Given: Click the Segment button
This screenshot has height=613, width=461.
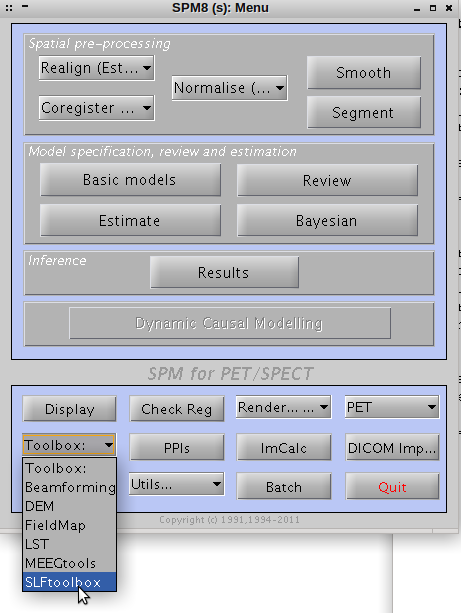Looking at the screenshot, I should pyautogui.click(x=364, y=113).
